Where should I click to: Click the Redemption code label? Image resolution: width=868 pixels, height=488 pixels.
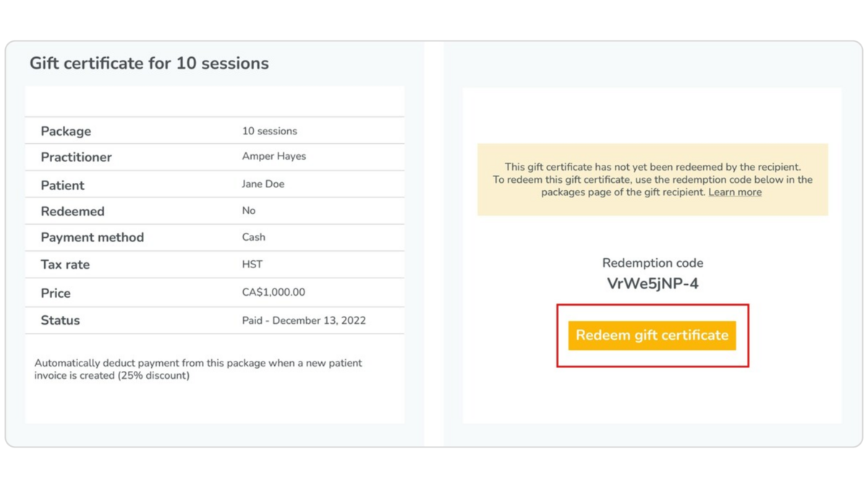pyautogui.click(x=652, y=263)
